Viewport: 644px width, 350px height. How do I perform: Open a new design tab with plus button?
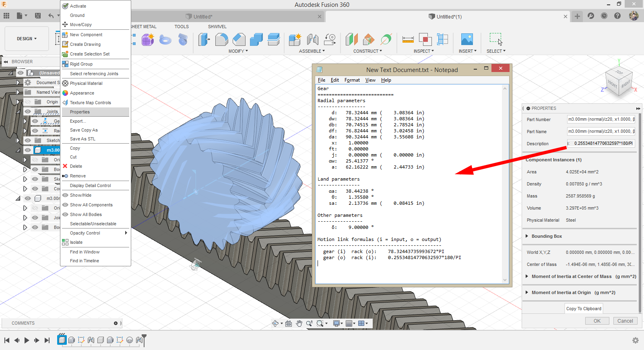click(577, 16)
